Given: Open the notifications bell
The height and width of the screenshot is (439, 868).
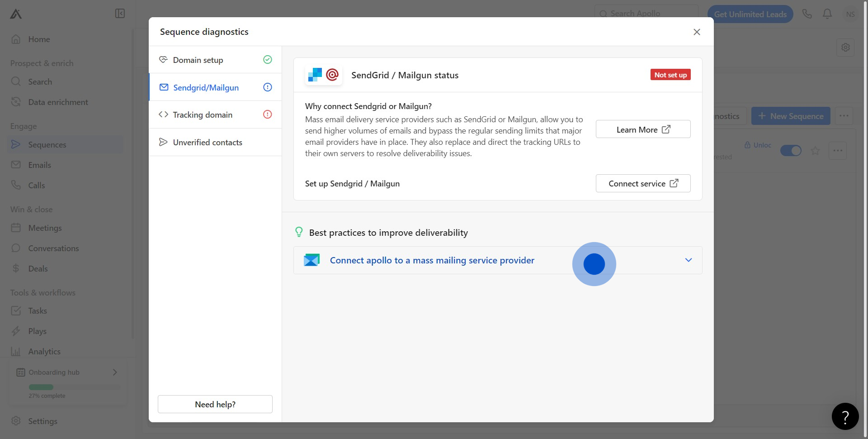Looking at the screenshot, I should [827, 14].
